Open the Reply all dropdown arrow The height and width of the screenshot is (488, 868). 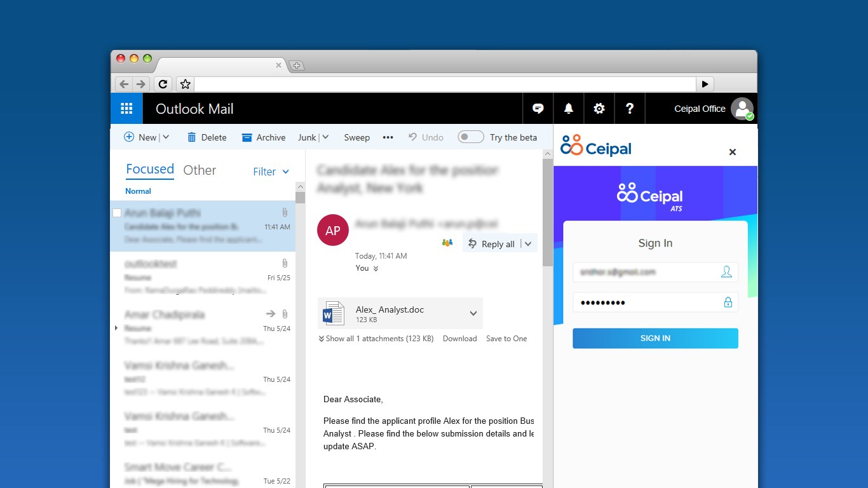(x=528, y=243)
